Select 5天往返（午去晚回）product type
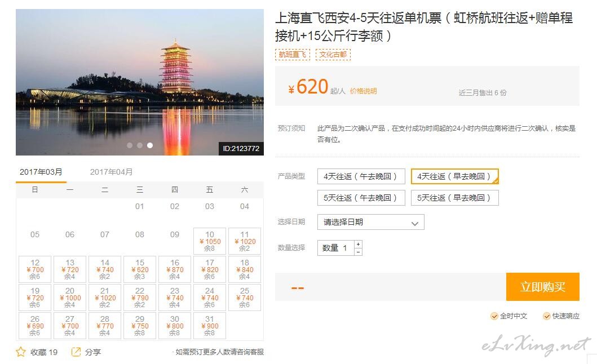The width and height of the screenshot is (597, 364). coord(361,198)
